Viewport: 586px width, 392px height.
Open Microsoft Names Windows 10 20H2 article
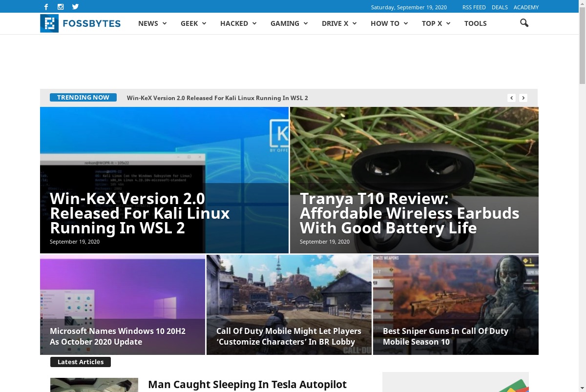pos(118,336)
